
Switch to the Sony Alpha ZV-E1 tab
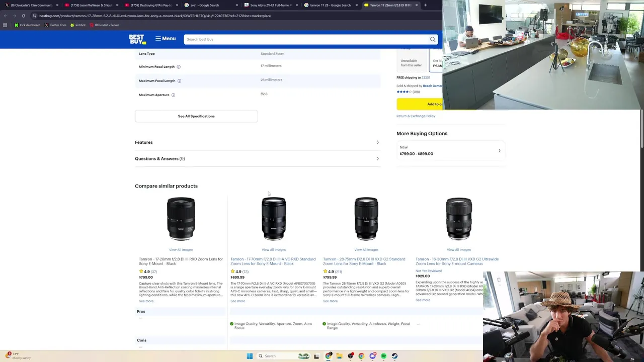271,5
